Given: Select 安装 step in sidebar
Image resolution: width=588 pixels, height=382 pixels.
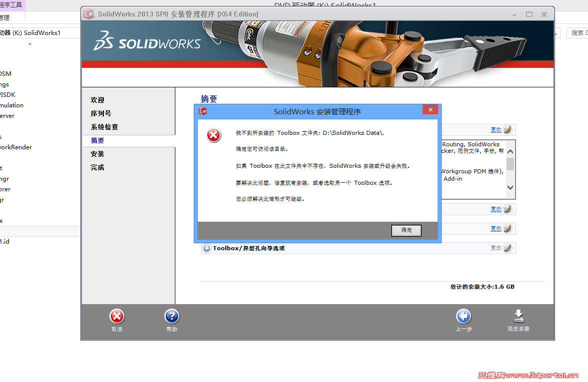Looking at the screenshot, I should 97,154.
